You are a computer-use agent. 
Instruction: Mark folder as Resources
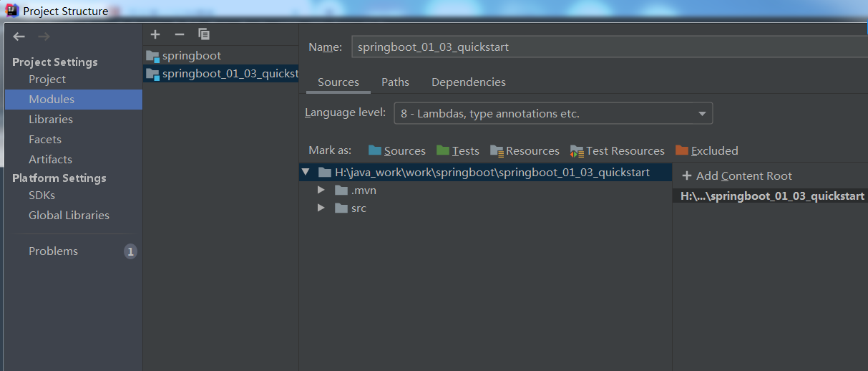coord(525,150)
